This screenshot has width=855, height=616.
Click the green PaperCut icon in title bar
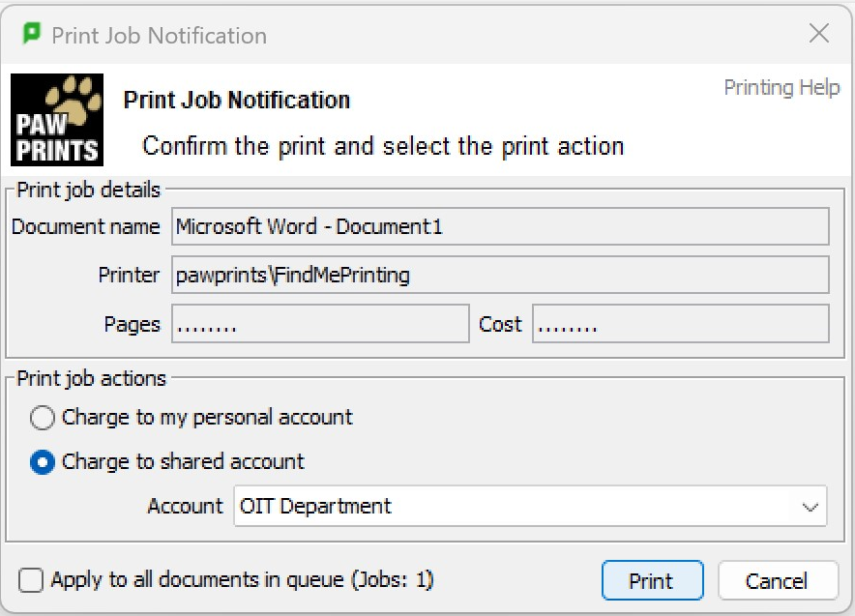(x=32, y=34)
